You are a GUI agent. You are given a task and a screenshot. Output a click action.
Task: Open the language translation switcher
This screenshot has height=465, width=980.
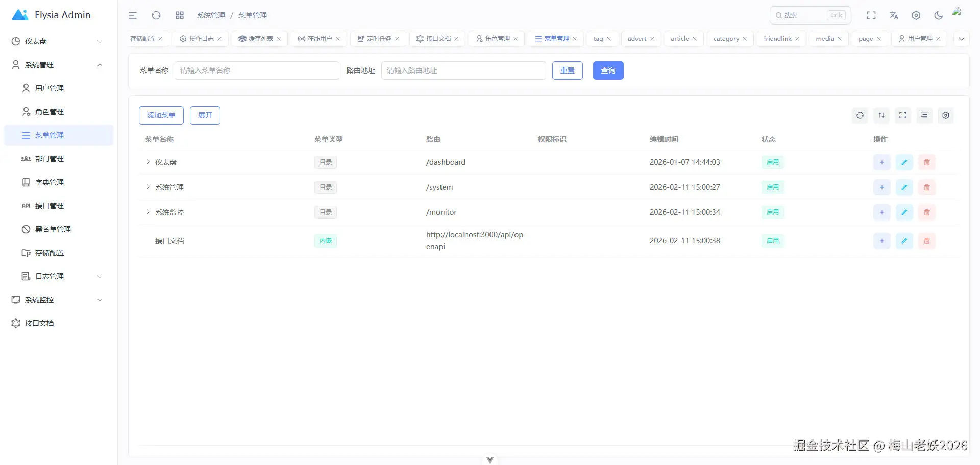pos(894,15)
